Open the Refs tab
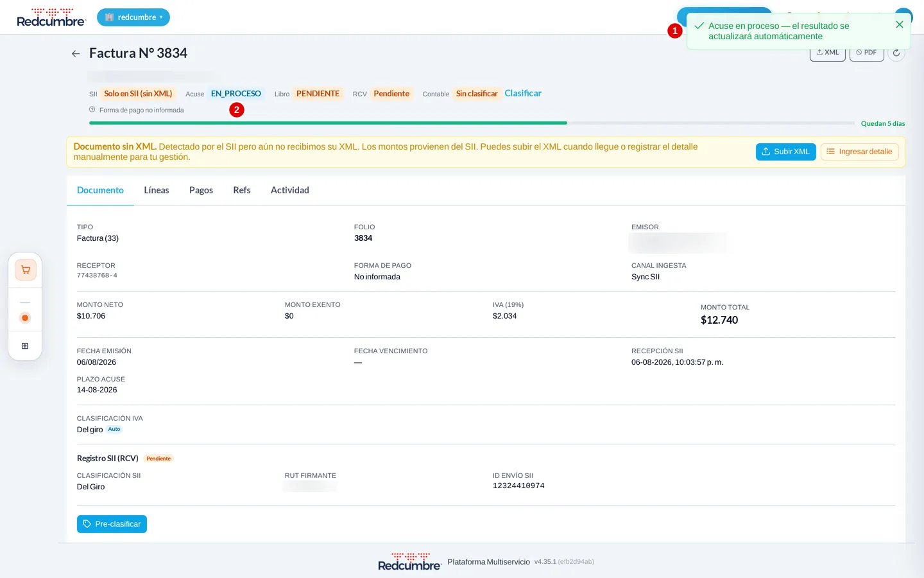924x578 pixels. pyautogui.click(x=242, y=190)
